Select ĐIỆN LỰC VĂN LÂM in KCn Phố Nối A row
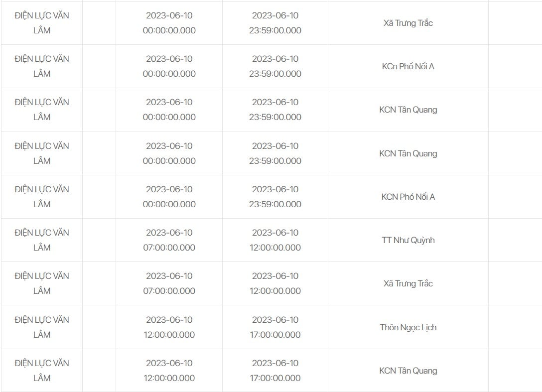 (x=42, y=66)
